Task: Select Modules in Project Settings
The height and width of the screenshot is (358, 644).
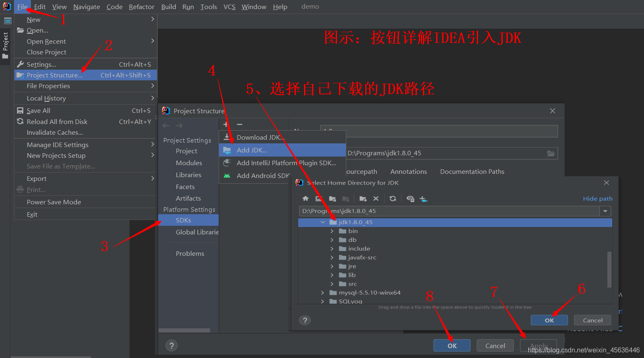Action: pyautogui.click(x=189, y=163)
